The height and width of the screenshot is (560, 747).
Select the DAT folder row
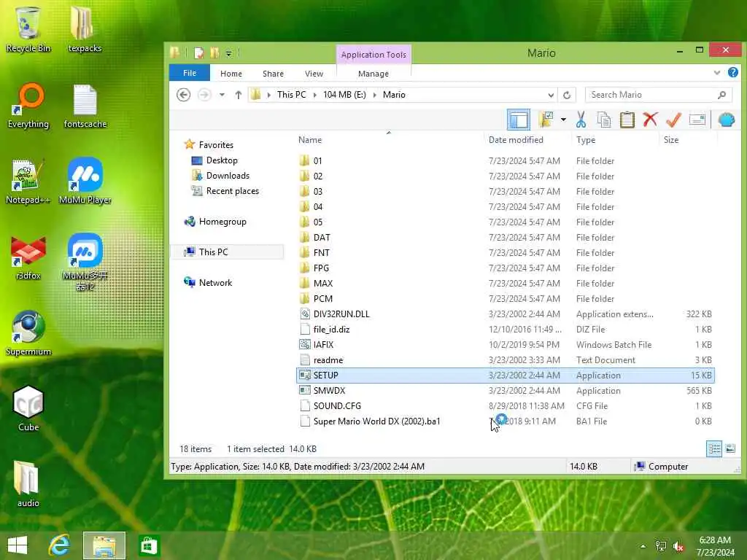tap(505, 238)
